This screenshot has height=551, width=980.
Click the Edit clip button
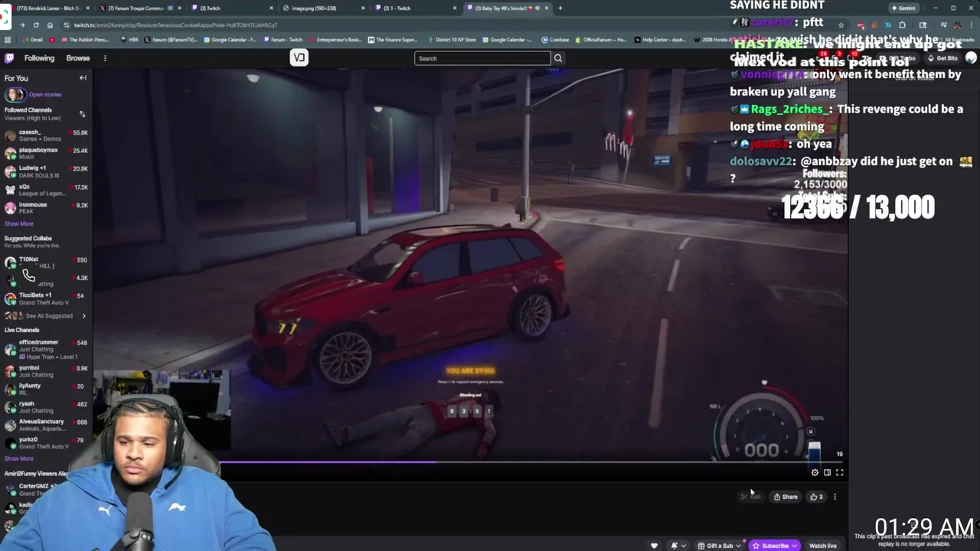click(x=751, y=497)
